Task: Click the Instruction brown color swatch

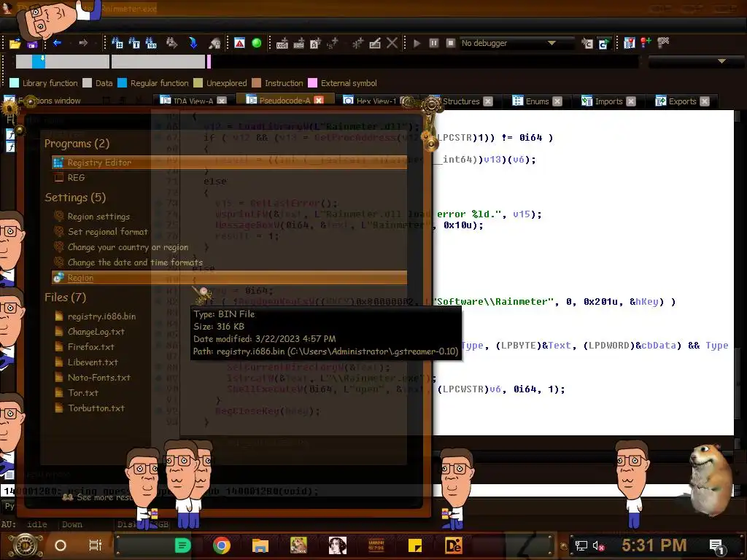Action: point(256,83)
